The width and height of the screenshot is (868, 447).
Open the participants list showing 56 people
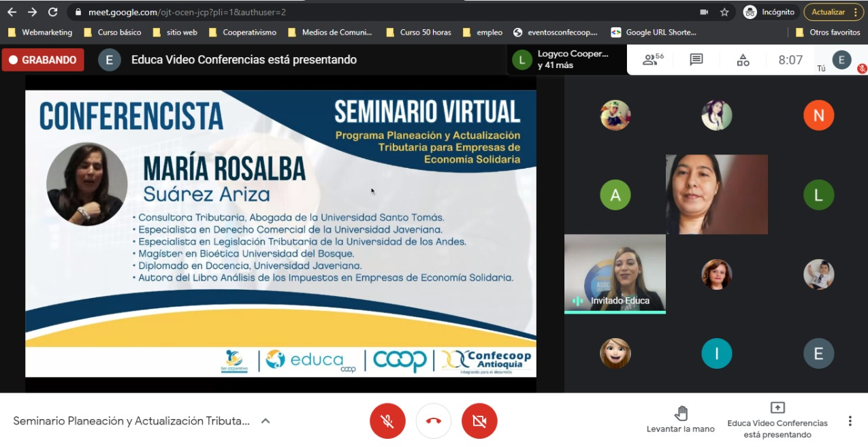pyautogui.click(x=653, y=60)
